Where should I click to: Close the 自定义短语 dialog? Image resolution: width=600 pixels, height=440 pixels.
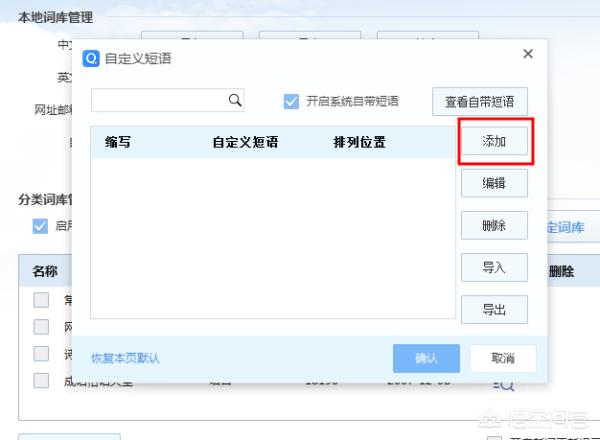click(528, 54)
